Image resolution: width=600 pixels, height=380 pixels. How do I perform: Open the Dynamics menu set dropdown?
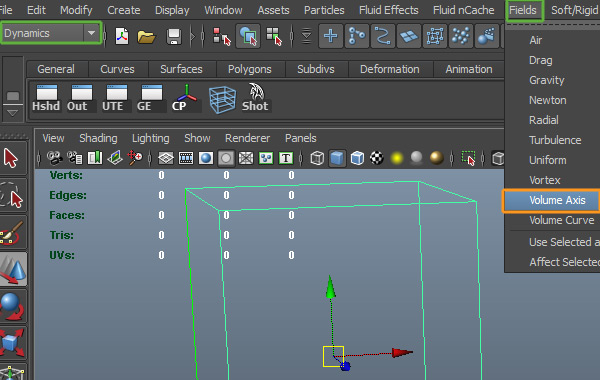[51, 33]
